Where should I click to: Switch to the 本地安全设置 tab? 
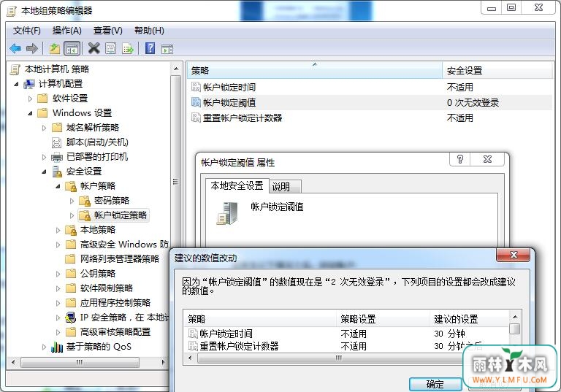[237, 185]
